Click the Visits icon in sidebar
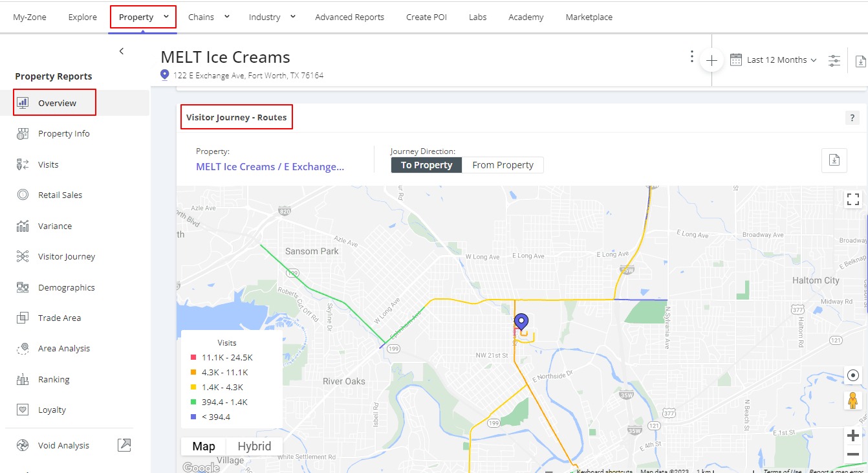The image size is (868, 473). [x=23, y=164]
